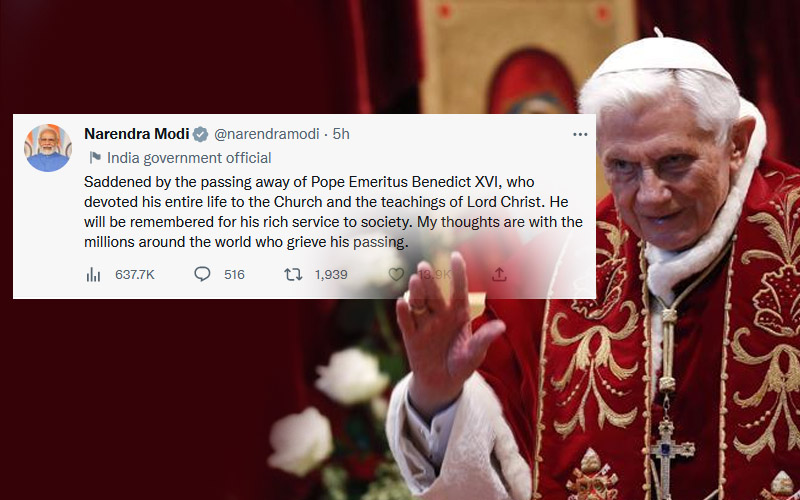Click the 516 replies count
This screenshot has height=500, width=800.
tap(234, 274)
